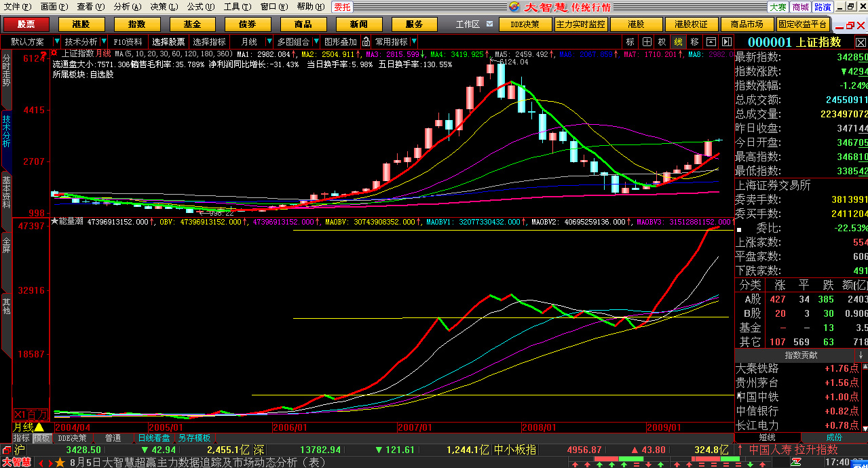Viewport: 868px width, 468px height.
Task: Open the 文件(F) menu
Action: pyautogui.click(x=17, y=7)
